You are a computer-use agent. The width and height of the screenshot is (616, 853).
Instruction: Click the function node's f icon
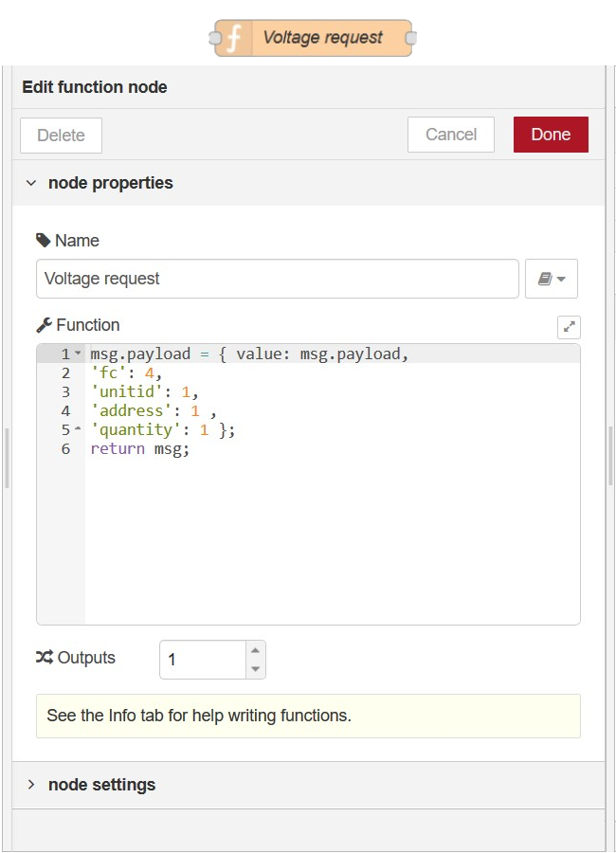pos(234,38)
